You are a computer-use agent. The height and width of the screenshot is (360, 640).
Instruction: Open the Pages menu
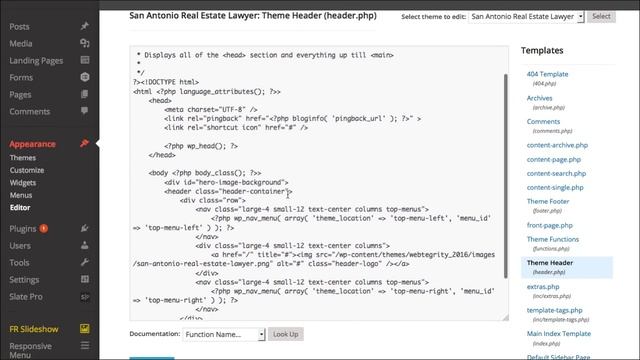(20, 95)
